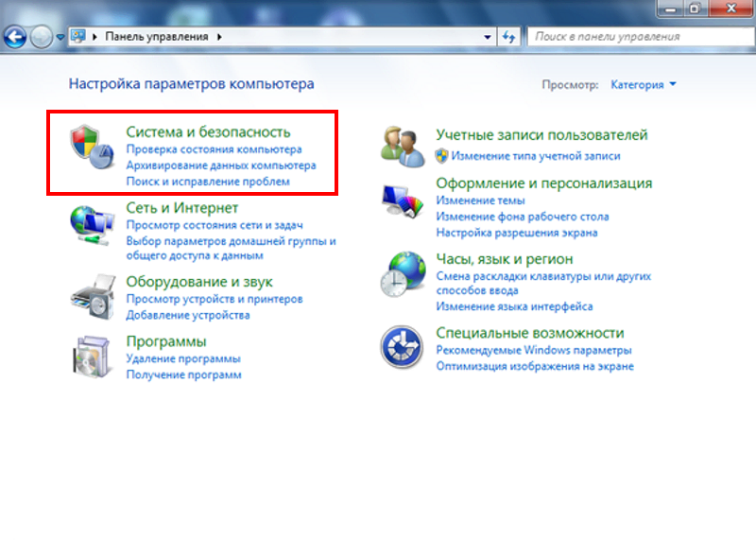This screenshot has height=540, width=756.
Task: Click the Refresh button next to address bar
Action: [x=508, y=37]
